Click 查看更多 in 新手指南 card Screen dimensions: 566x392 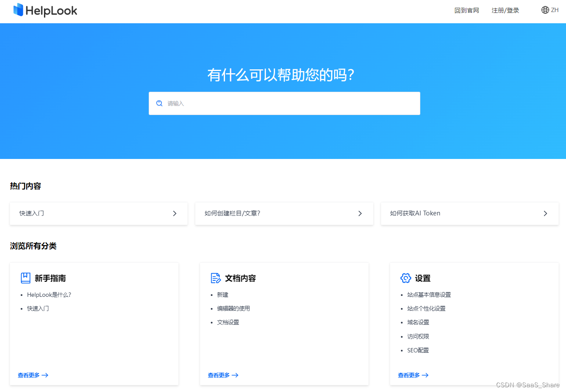[29, 375]
